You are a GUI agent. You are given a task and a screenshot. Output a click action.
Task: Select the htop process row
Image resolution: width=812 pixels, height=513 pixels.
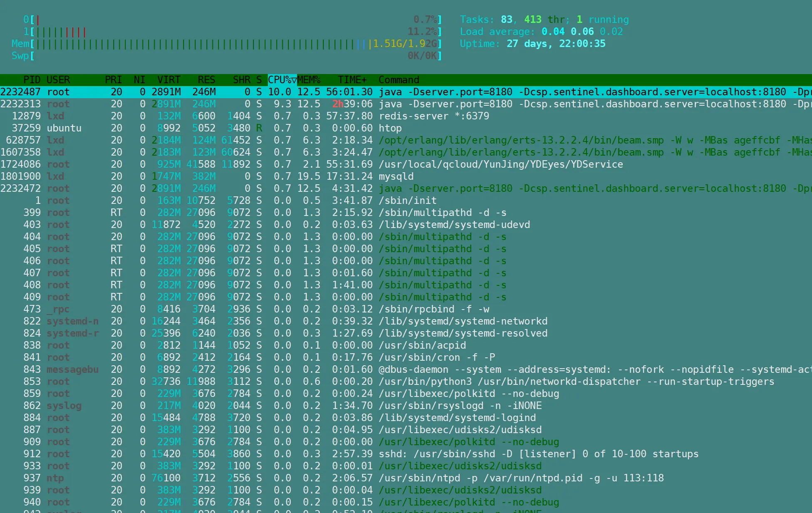click(x=390, y=128)
